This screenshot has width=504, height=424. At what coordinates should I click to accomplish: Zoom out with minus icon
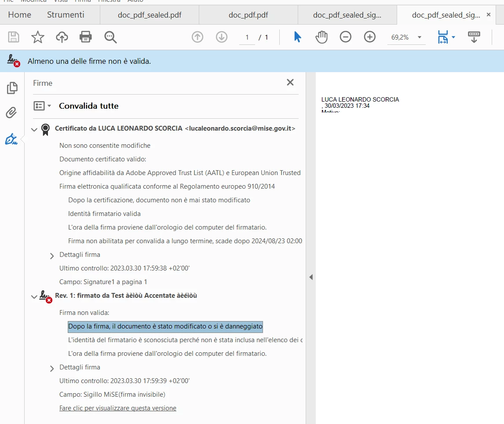tap(346, 37)
